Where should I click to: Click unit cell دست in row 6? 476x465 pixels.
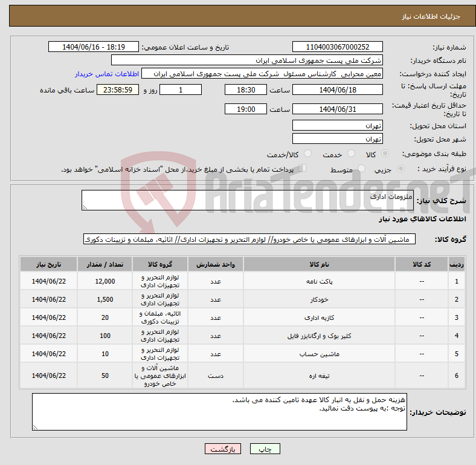(x=216, y=376)
